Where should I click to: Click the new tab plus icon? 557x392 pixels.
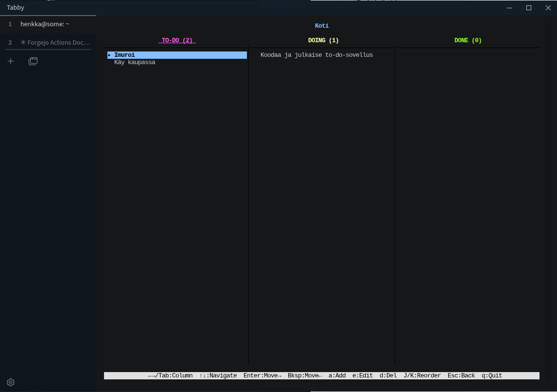11,61
